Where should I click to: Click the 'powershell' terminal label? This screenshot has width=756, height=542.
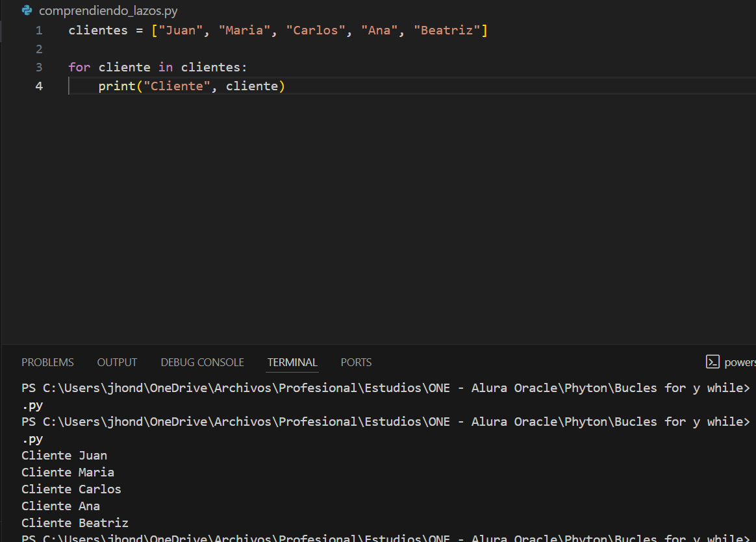tap(740, 362)
